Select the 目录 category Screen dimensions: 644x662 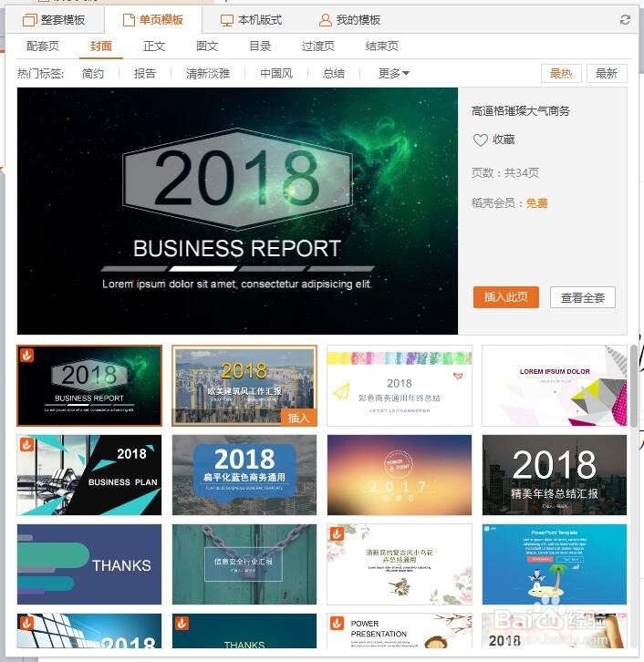click(x=260, y=46)
